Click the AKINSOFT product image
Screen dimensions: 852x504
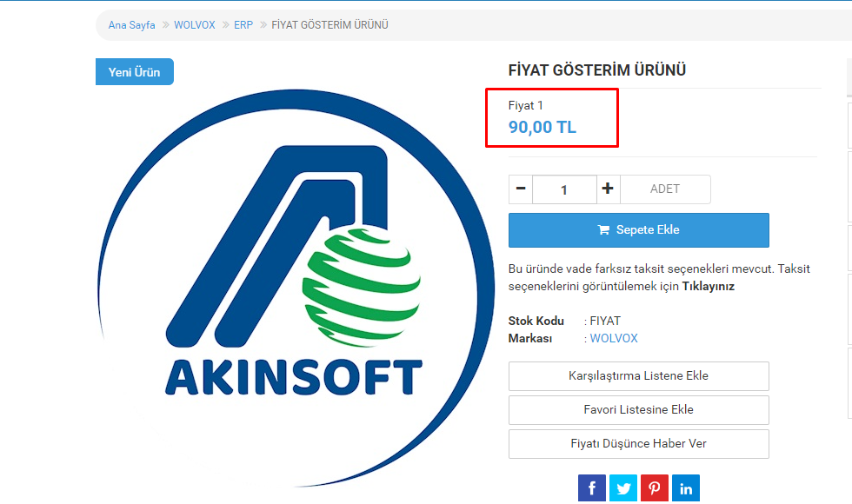point(296,288)
